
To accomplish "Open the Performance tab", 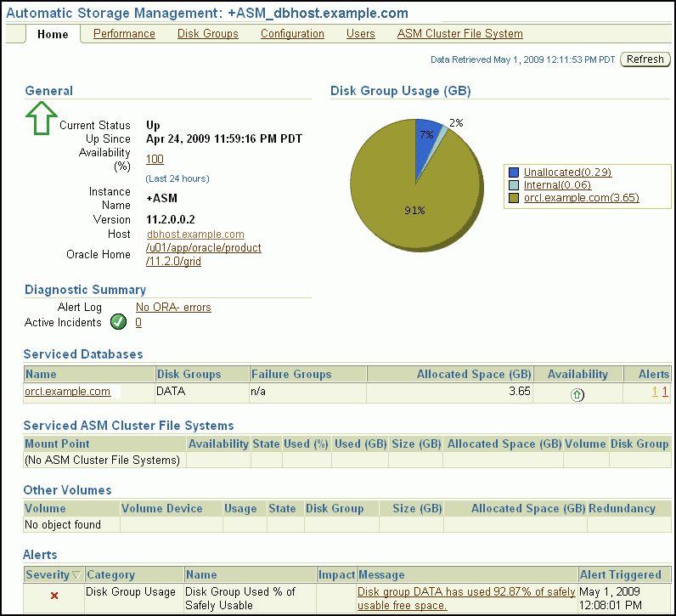I will pos(124,34).
